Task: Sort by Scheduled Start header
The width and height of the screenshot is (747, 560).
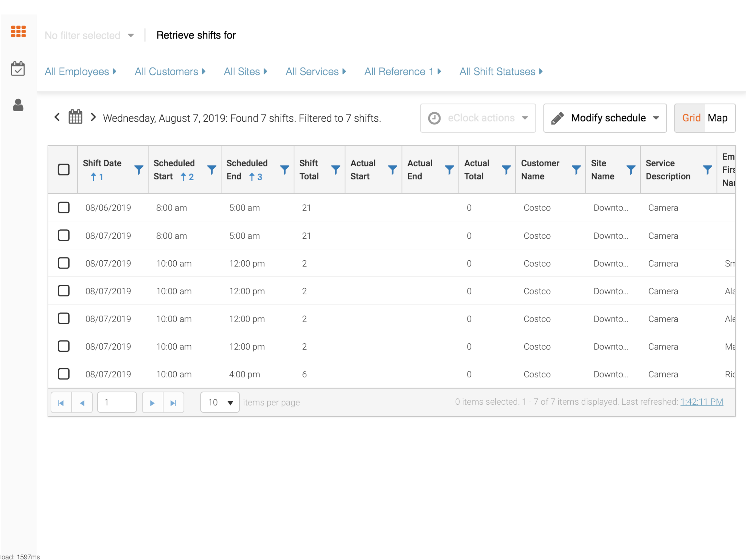Action: (x=174, y=170)
